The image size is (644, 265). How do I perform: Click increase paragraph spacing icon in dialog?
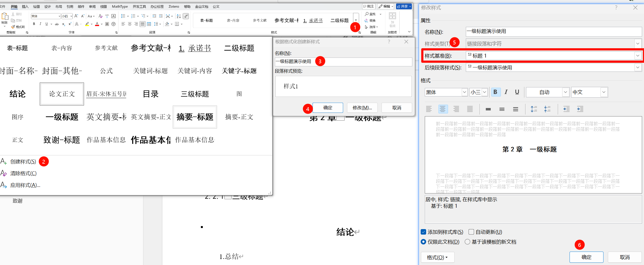(x=534, y=109)
